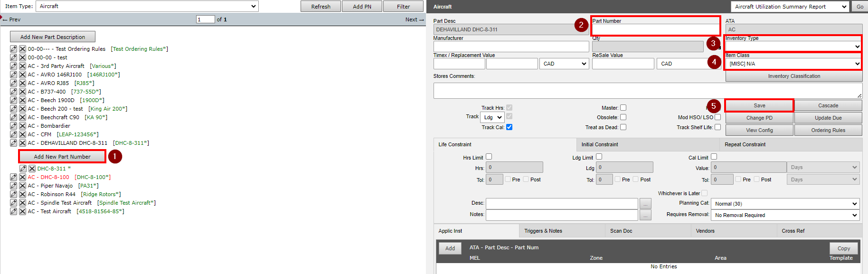Image resolution: width=868 pixels, height=274 pixels.
Task: Click the View Config button
Action: (759, 130)
